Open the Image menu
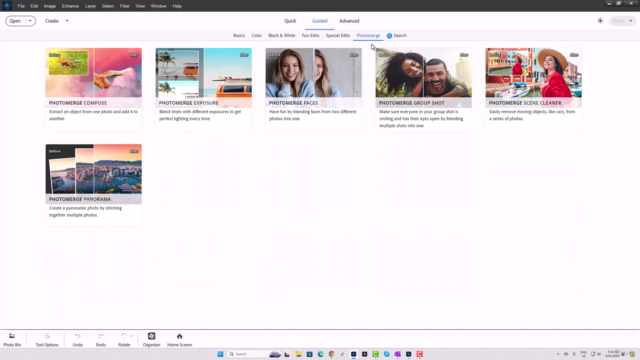 point(50,6)
